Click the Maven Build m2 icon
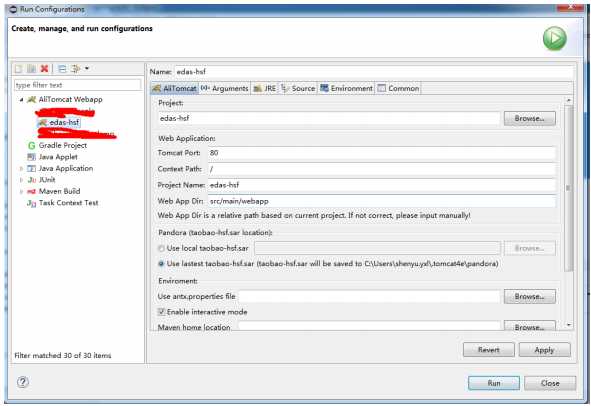 point(32,192)
